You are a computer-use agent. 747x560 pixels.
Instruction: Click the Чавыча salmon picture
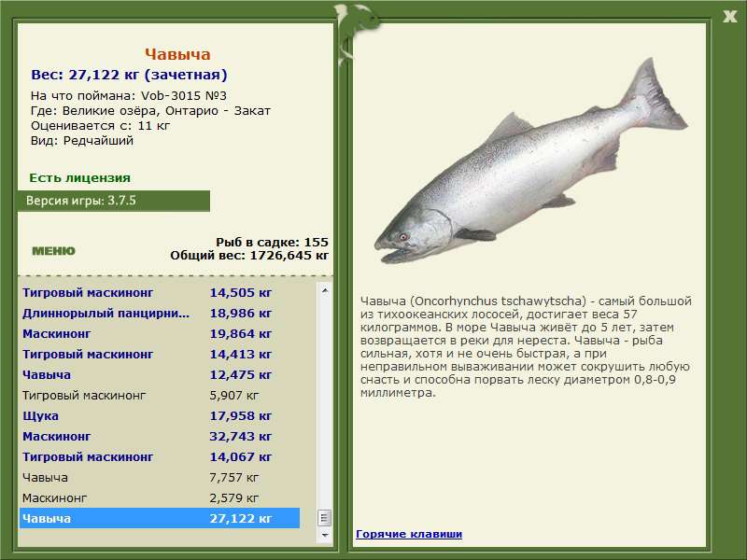pyautogui.click(x=530, y=161)
